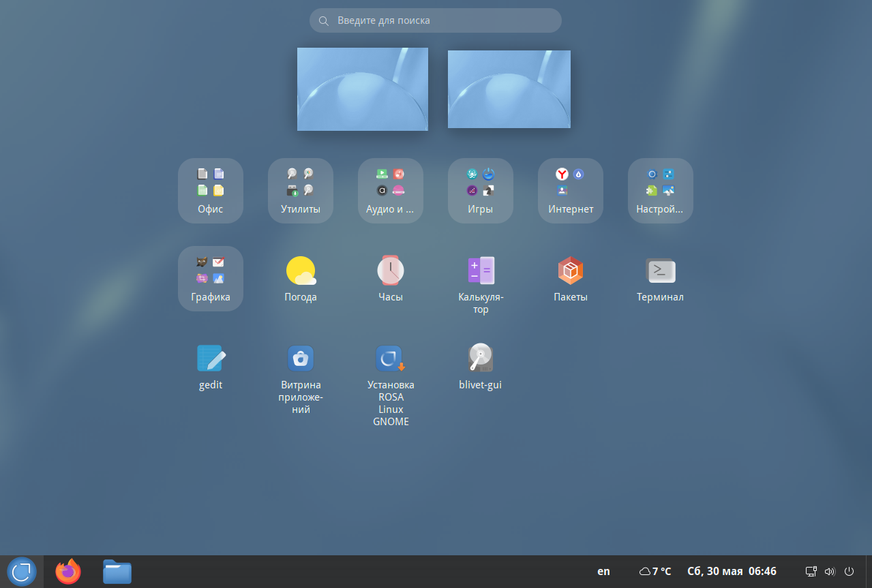The image size is (872, 588).
Task: Click the search field Введите для поиска
Action: point(436,20)
